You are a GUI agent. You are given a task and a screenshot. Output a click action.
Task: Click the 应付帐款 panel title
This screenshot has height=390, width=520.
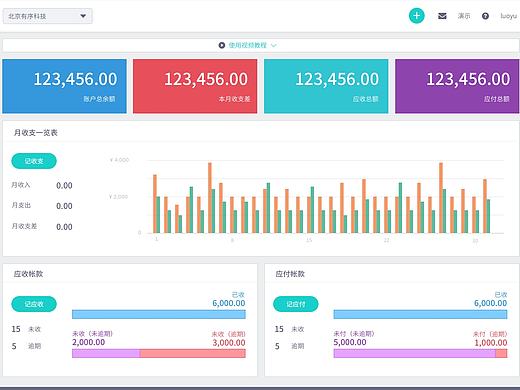(x=290, y=274)
